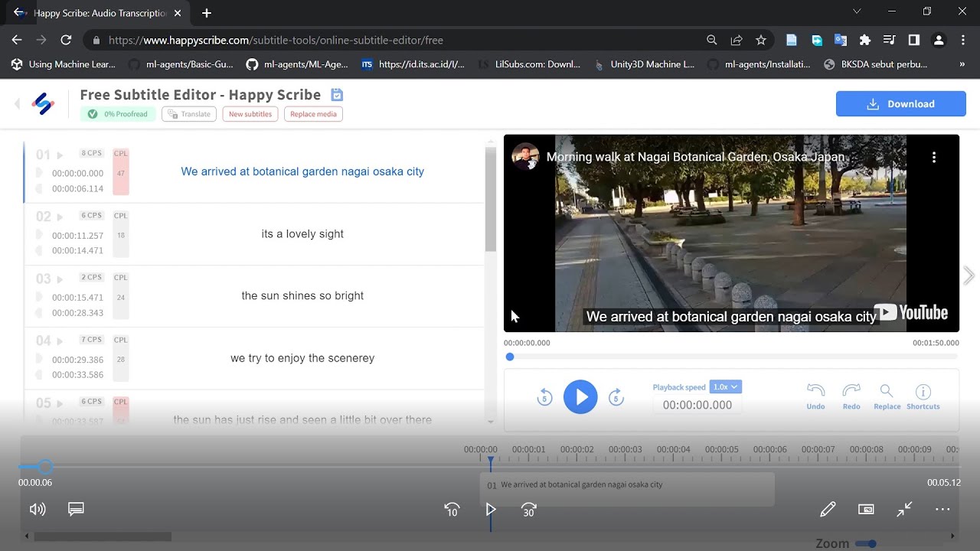Screen dimensions: 980x551
Task: Click the 0% Proofread badge
Action: [118, 114]
